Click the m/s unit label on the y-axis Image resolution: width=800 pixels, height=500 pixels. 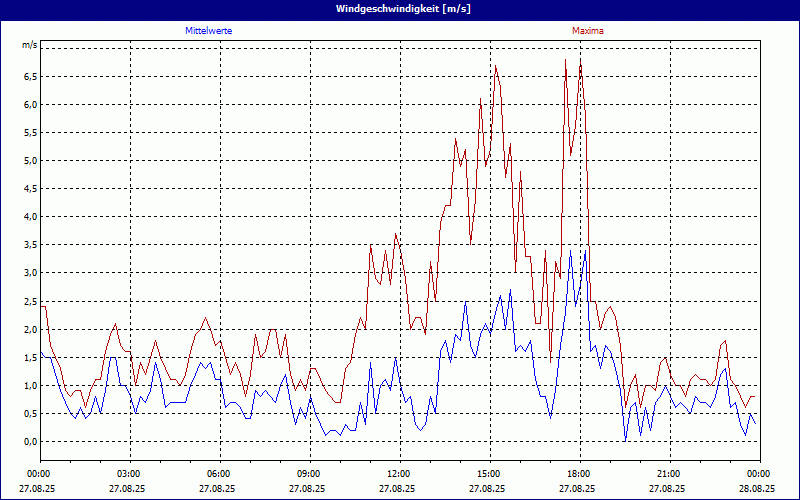point(29,45)
